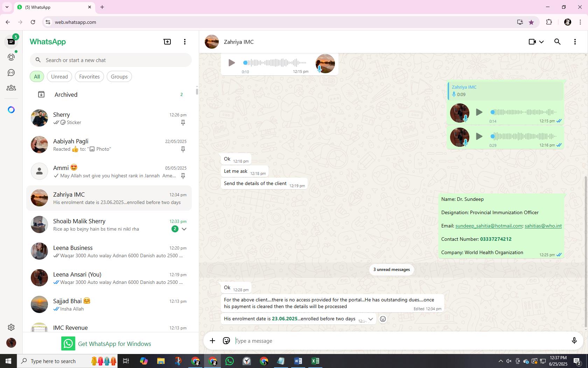Open File Explorer from the taskbar
This screenshot has width=588, height=368.
(x=161, y=361)
